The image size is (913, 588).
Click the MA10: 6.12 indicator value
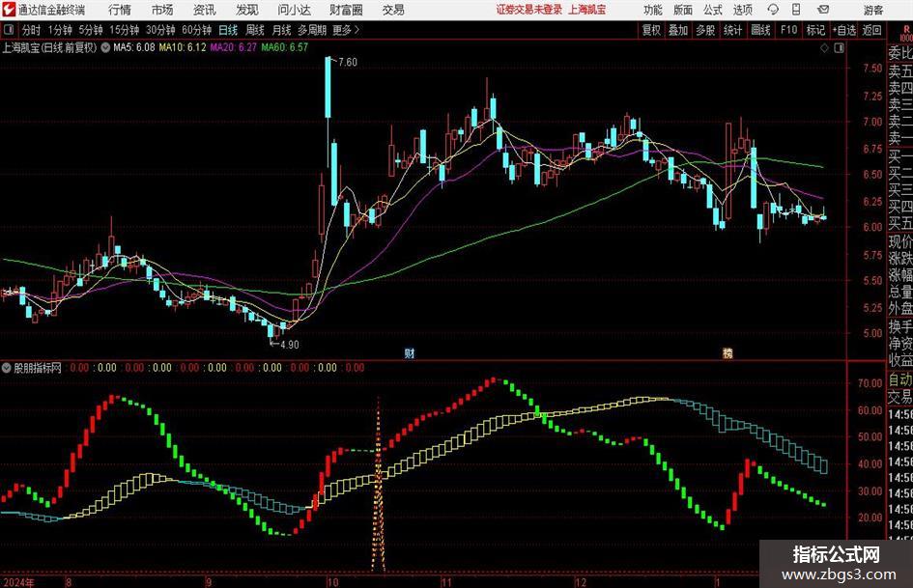(x=183, y=47)
